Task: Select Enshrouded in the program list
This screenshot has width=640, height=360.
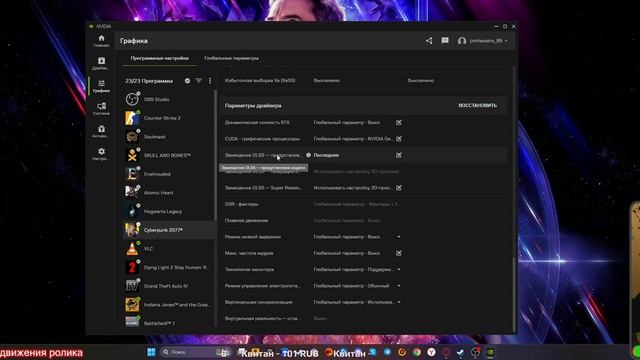Action: pos(169,174)
